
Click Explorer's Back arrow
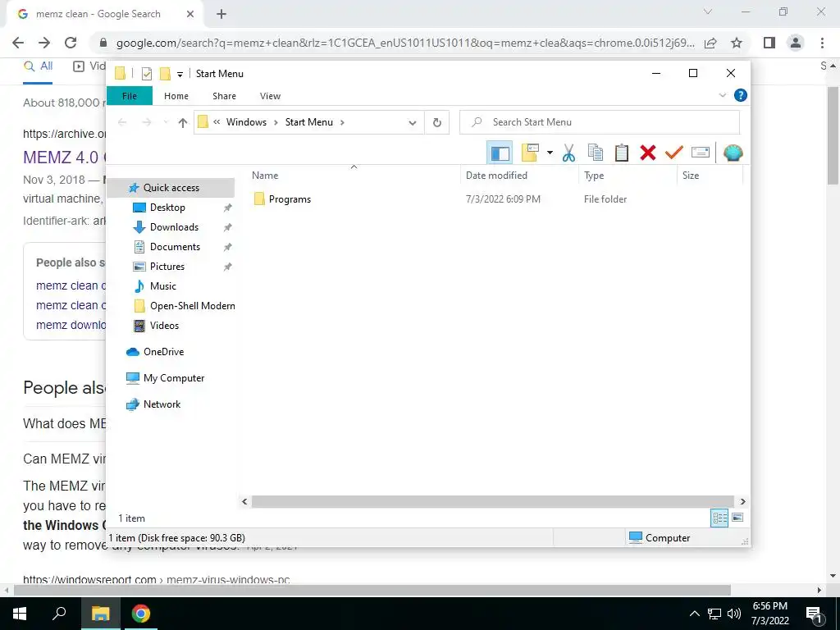click(122, 123)
